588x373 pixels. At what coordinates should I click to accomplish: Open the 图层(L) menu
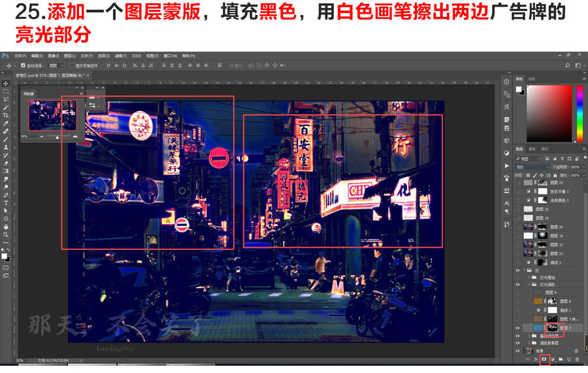[x=70, y=56]
